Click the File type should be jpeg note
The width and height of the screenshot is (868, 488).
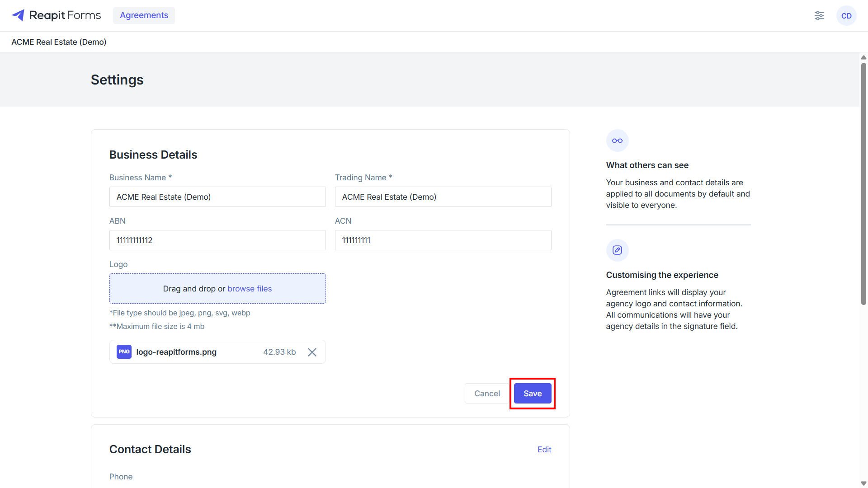[x=179, y=313]
